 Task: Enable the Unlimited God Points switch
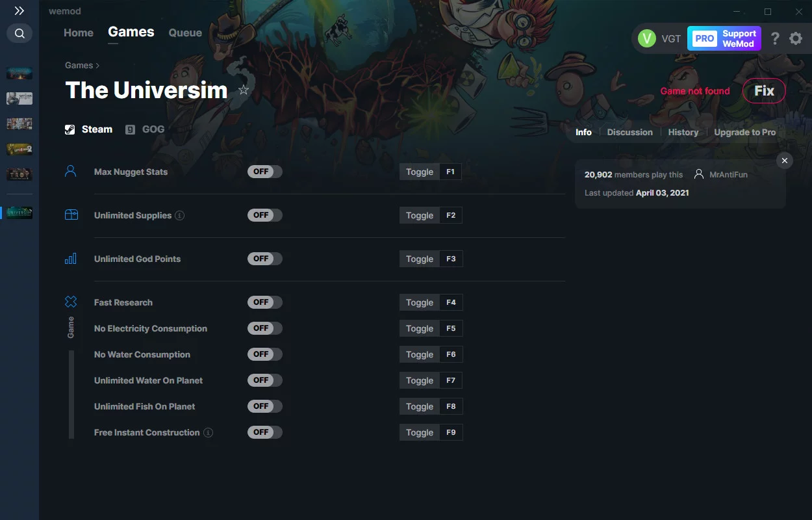(265, 259)
